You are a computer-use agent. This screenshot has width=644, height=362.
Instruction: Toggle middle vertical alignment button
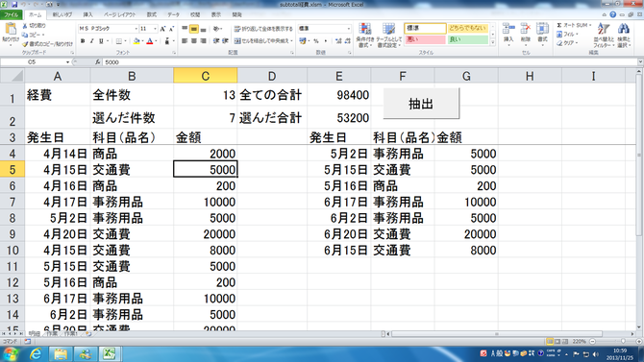click(193, 29)
